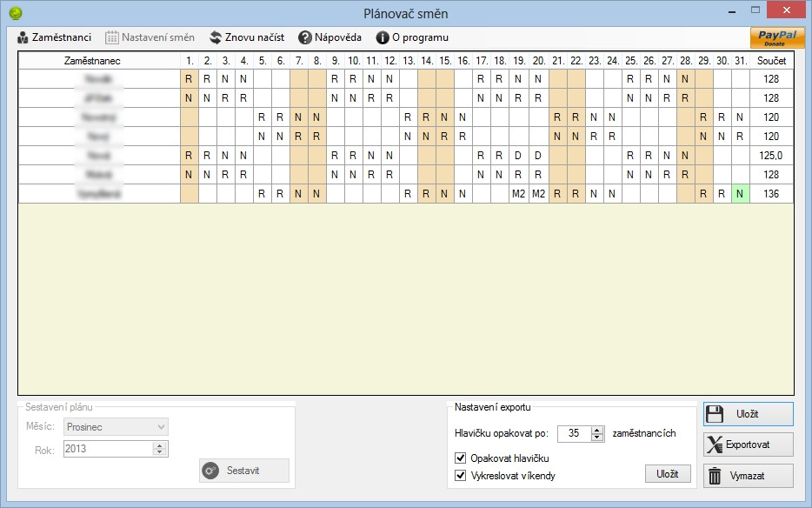Increase the Rok year spinner value
812x508 pixels.
159,445
